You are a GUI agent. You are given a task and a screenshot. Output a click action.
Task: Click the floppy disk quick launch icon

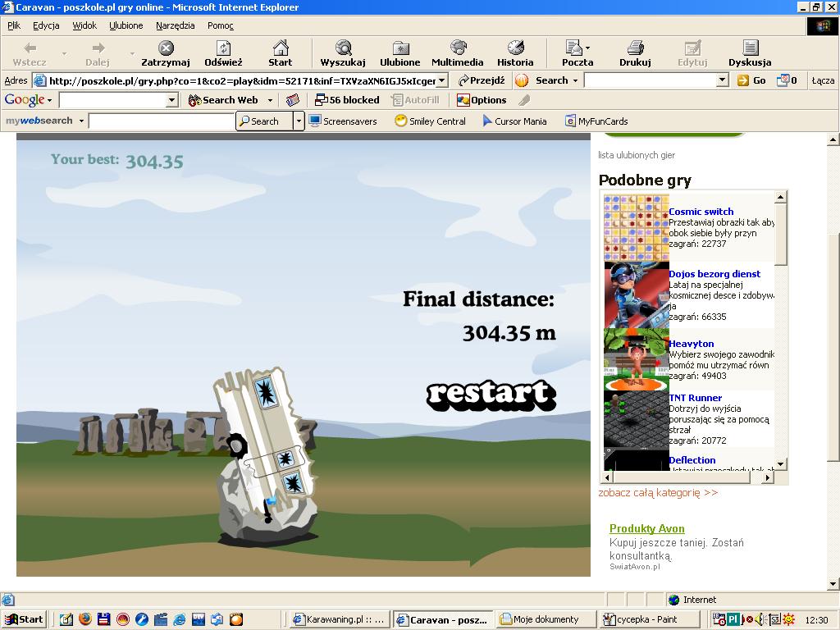click(x=104, y=619)
